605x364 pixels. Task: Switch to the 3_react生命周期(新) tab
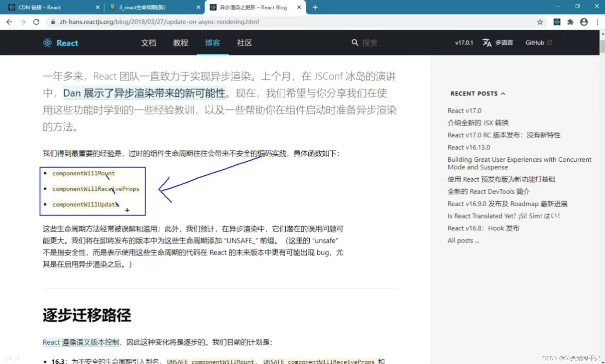tap(154, 7)
